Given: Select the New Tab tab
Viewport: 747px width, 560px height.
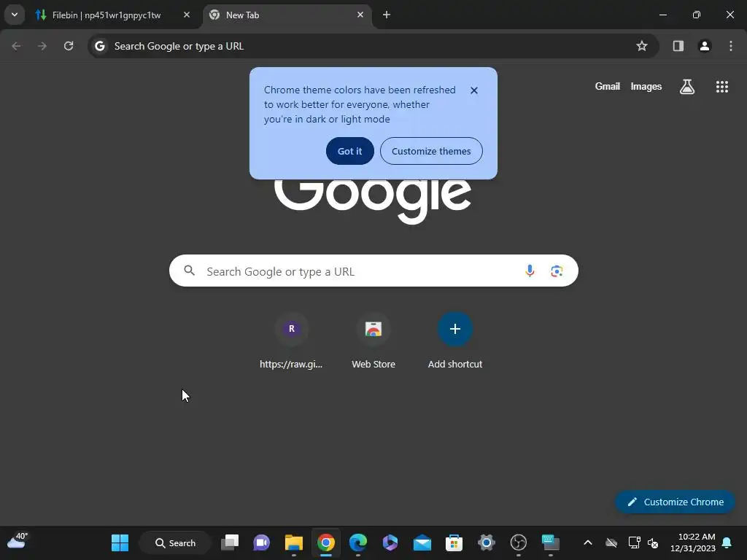Looking at the screenshot, I should 287,15.
